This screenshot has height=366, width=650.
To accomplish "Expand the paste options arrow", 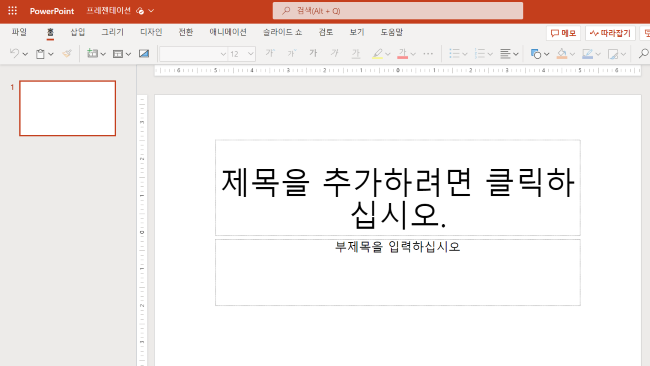I will [51, 54].
